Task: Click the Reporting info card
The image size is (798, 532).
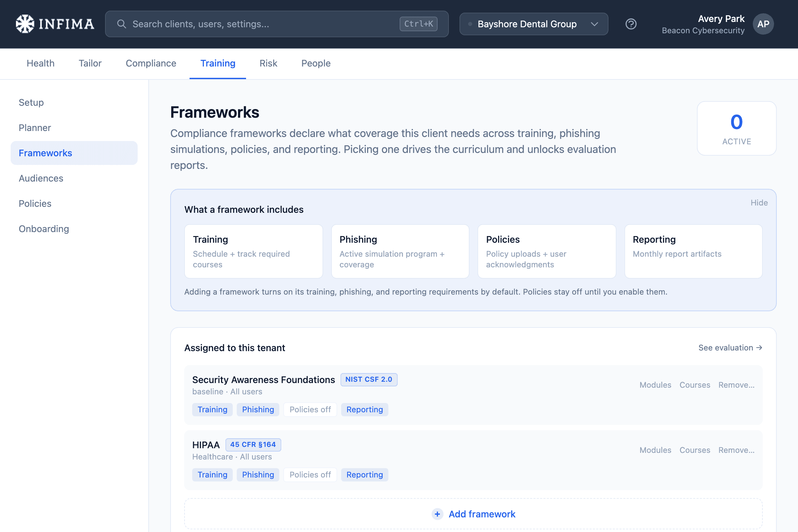Action: [693, 251]
